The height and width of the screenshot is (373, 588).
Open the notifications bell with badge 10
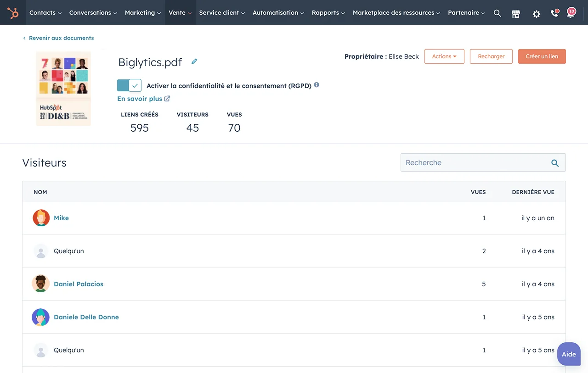tap(571, 13)
